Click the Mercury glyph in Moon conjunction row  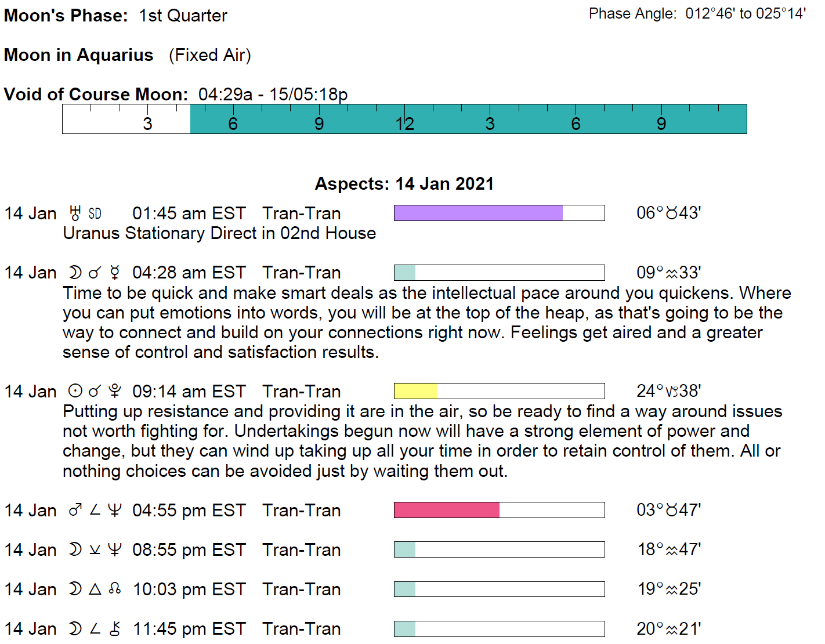(115, 273)
